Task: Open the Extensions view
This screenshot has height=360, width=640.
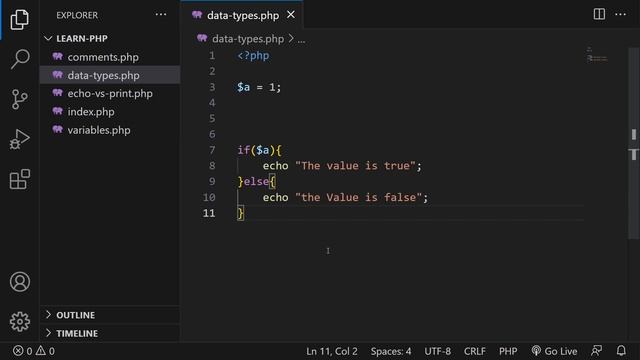Action: tap(20, 179)
